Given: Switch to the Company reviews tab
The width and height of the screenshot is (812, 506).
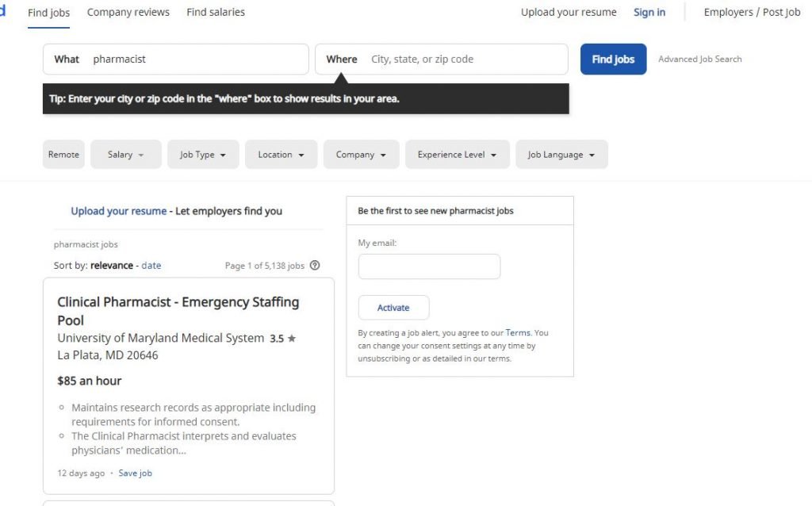Looking at the screenshot, I should coord(128,13).
